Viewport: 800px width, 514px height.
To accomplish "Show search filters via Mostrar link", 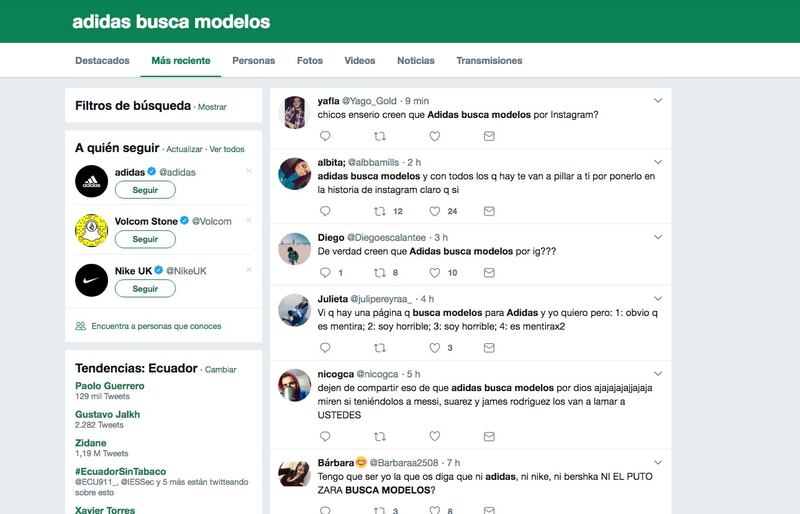I will click(x=212, y=107).
